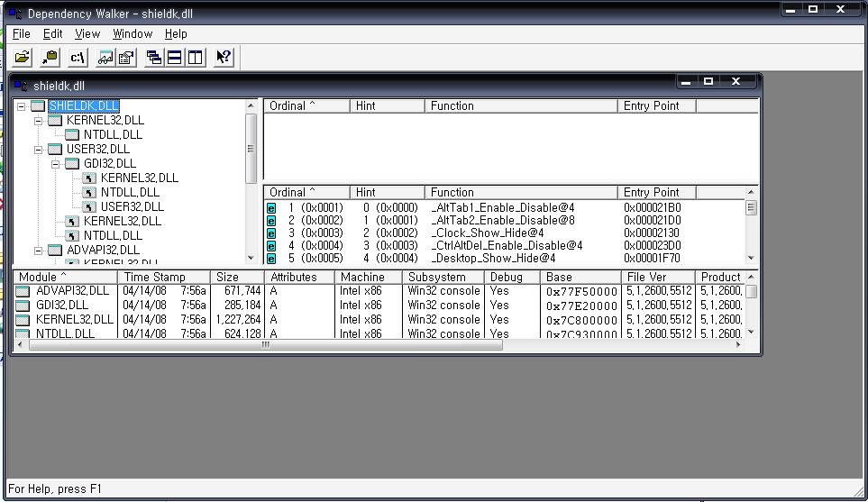Collapse the SHIELDK.DLL root node

tap(21, 106)
